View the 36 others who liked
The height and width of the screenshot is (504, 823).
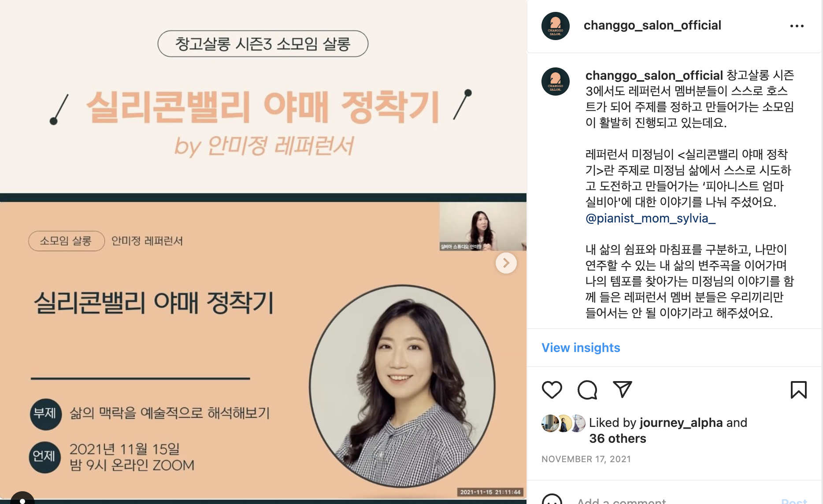pyautogui.click(x=618, y=438)
